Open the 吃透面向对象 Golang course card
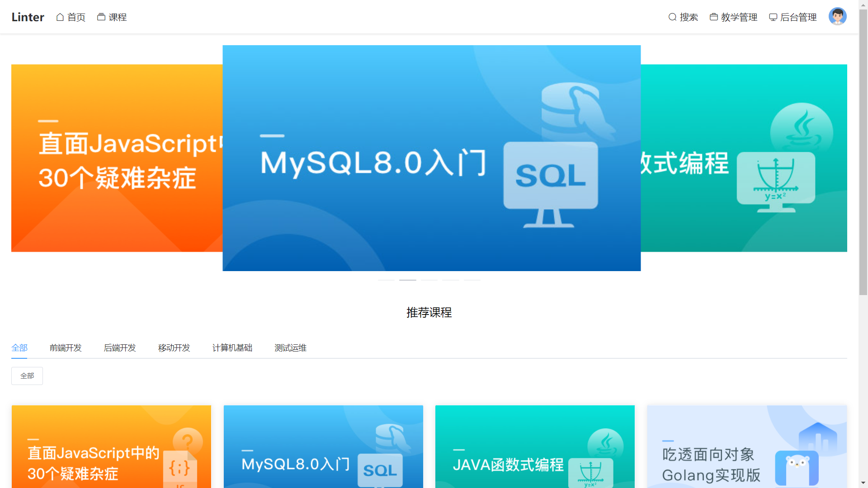Screen dimensions: 868x488 (x=747, y=446)
